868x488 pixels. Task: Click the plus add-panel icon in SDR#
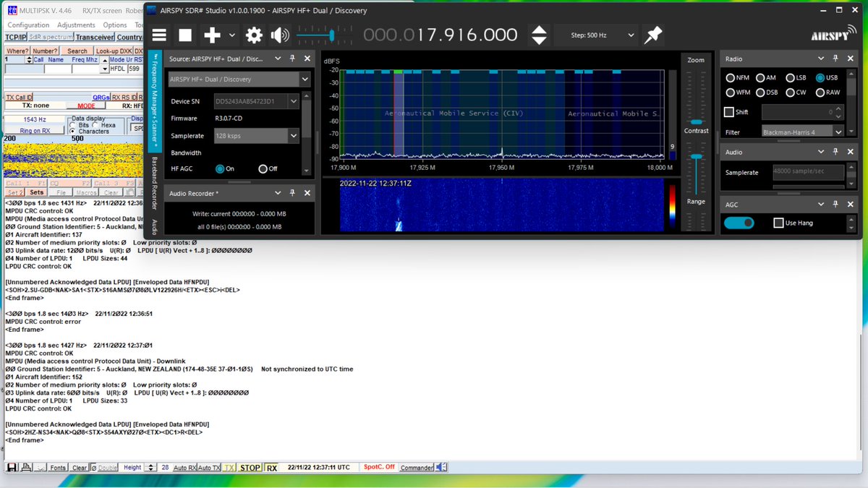(212, 35)
